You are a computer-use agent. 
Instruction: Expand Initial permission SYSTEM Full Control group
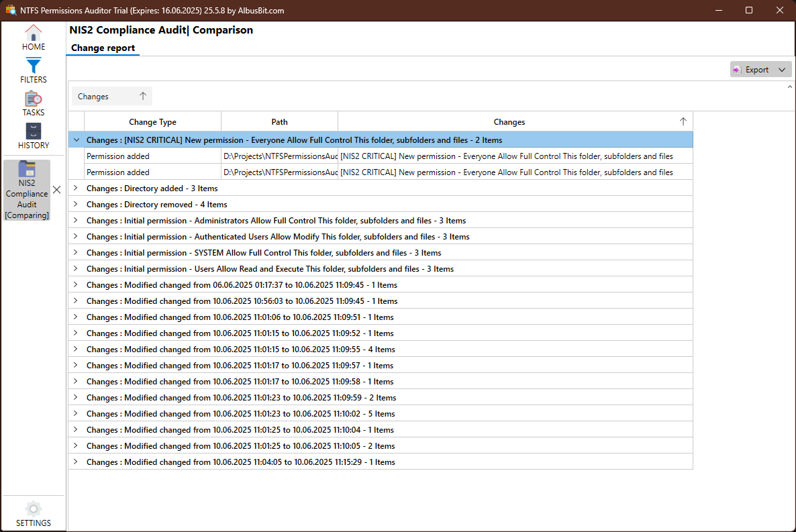[x=76, y=252]
